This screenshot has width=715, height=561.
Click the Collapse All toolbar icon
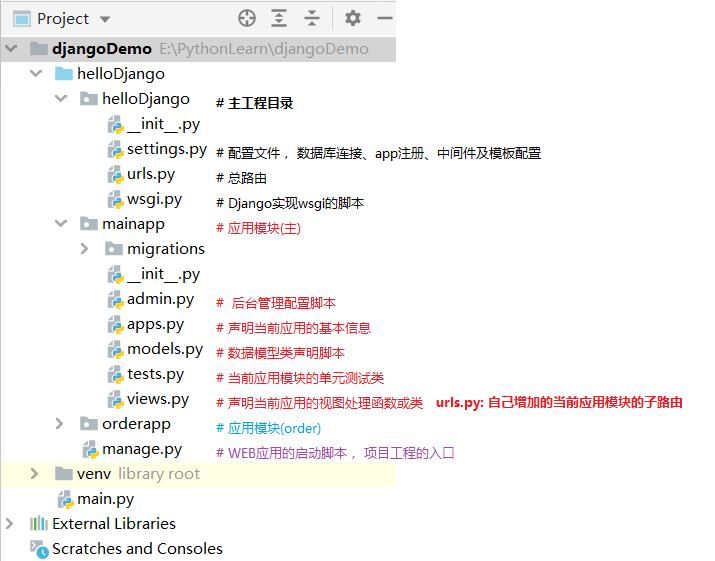(311, 19)
